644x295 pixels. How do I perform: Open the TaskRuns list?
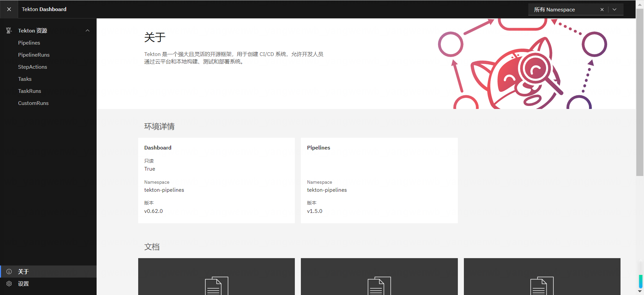(x=30, y=91)
